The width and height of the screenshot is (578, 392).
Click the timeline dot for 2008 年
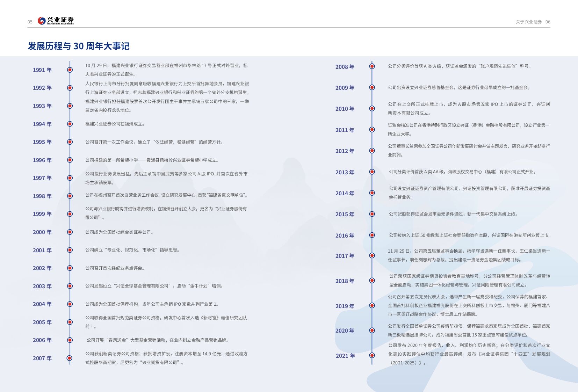click(x=372, y=66)
